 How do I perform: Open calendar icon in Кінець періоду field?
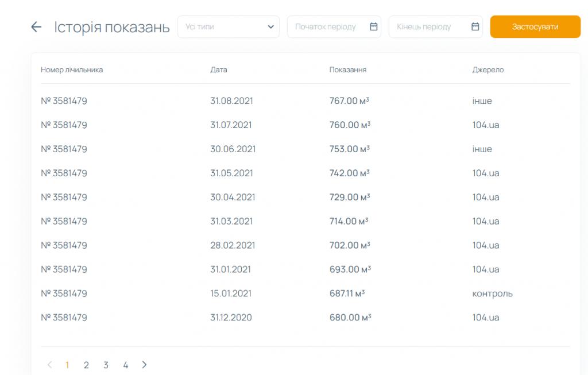point(475,26)
